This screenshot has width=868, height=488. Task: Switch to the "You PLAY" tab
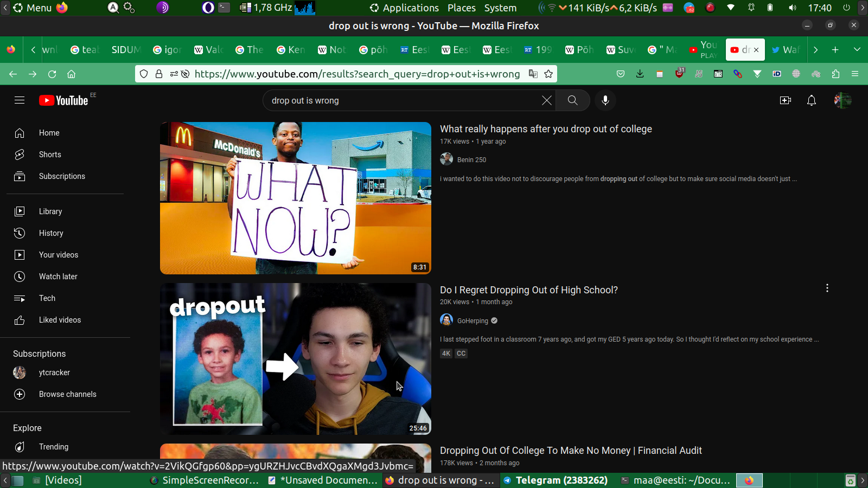(704, 50)
